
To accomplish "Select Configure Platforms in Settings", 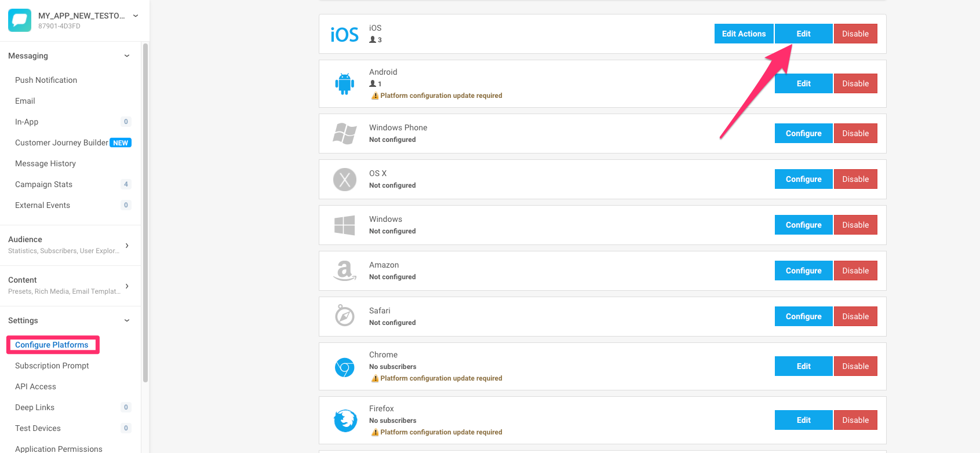I will pos(52,345).
